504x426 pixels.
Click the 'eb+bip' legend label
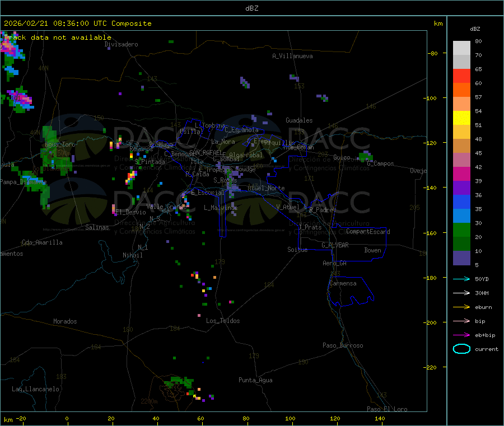(485, 335)
